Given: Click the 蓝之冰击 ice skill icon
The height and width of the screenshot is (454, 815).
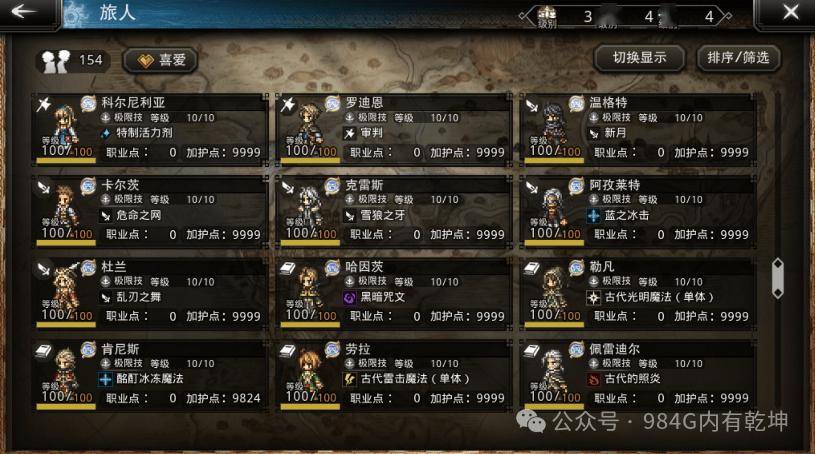Looking at the screenshot, I should 594,215.
